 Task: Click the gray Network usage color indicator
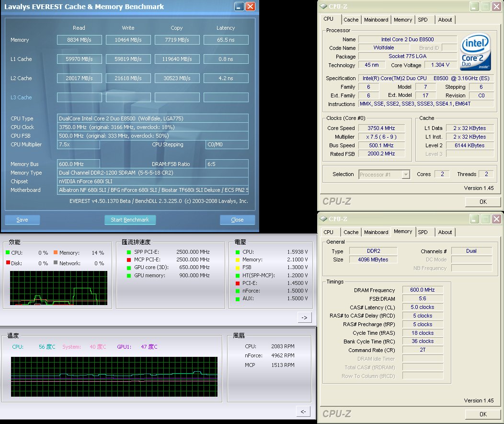[56, 262]
